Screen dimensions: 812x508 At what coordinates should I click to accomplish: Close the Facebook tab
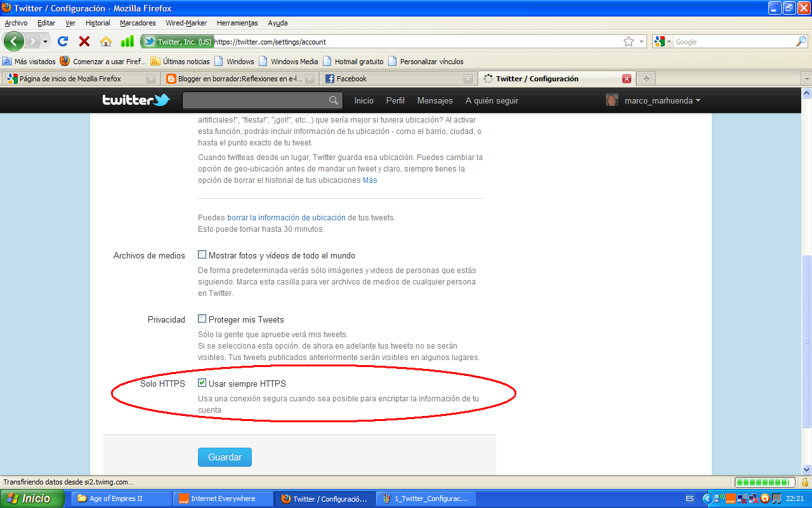click(468, 79)
